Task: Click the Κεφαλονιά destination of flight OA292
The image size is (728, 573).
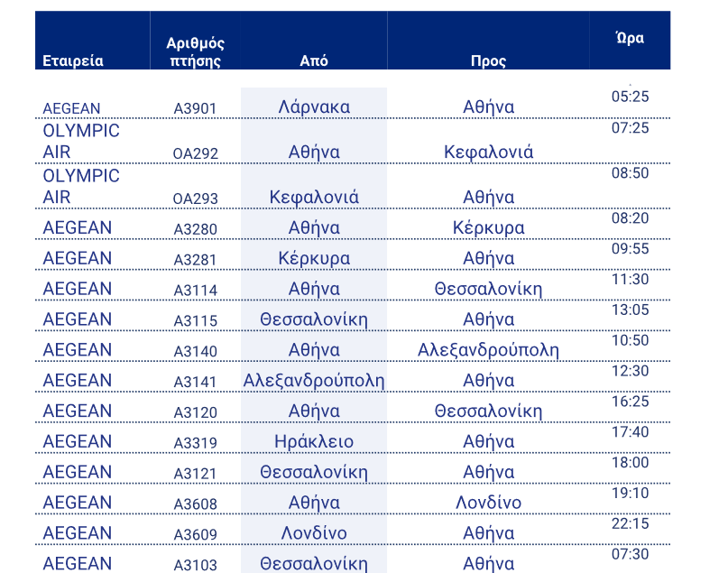Action: coord(488,152)
